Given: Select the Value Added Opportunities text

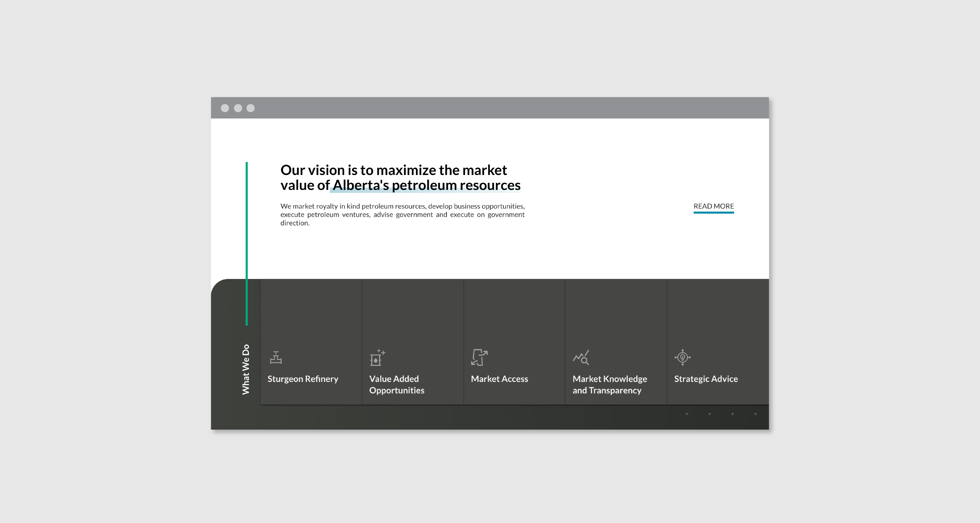Looking at the screenshot, I should (396, 385).
